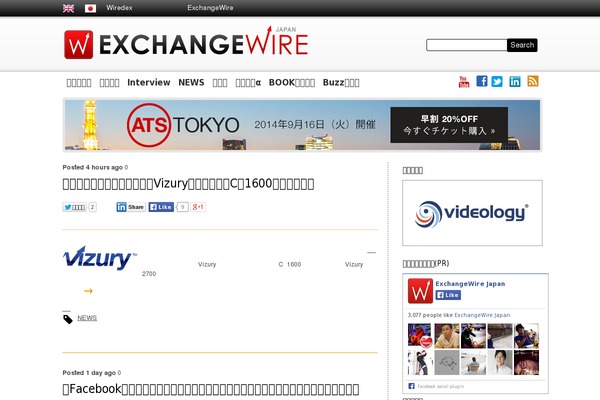Click 'Posted 4 hours ago' text
600x400 pixels.
(x=92, y=167)
